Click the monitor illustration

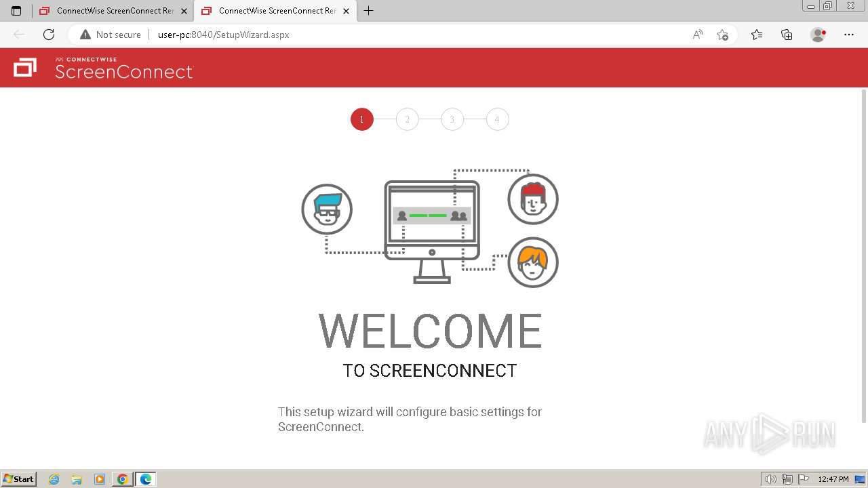pos(432,231)
